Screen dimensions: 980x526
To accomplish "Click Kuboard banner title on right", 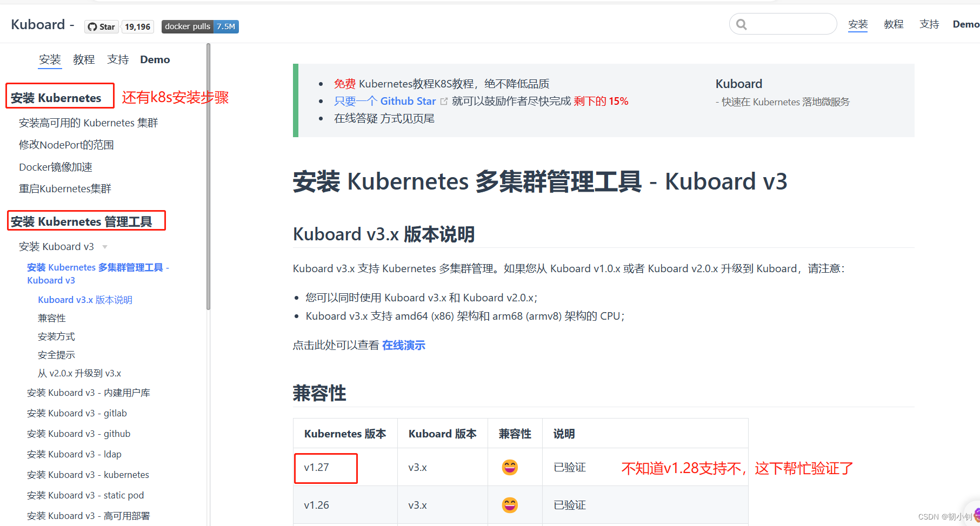I will tap(739, 84).
